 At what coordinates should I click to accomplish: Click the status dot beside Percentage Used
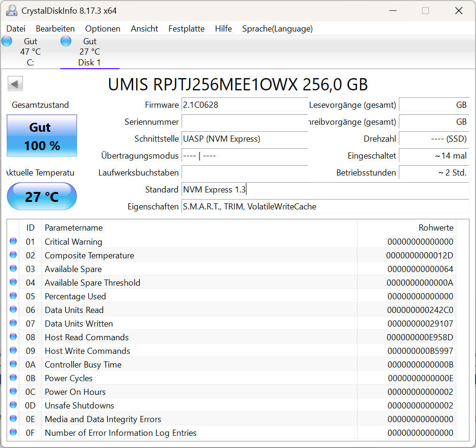(14, 296)
